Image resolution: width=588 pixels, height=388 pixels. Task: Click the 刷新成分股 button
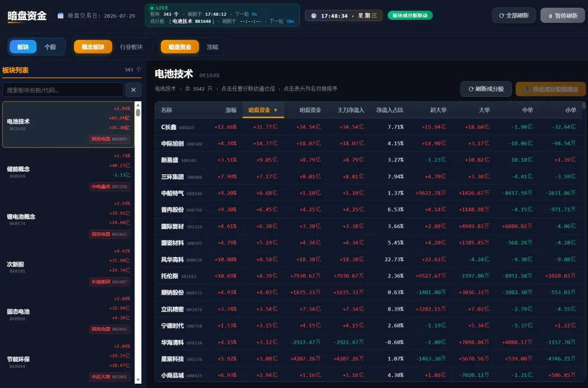click(486, 89)
